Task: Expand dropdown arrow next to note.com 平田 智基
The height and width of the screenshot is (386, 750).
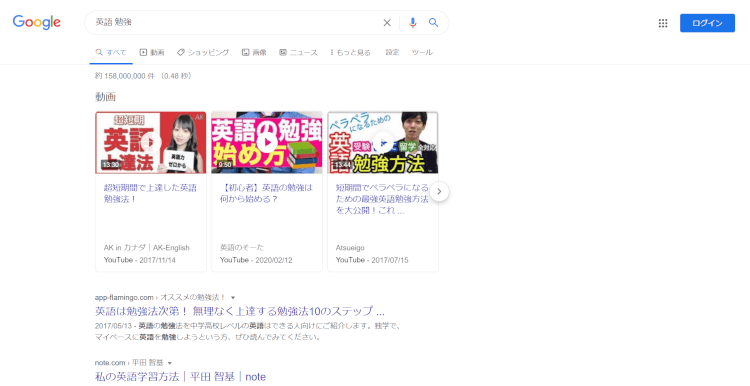Action: 170,363
